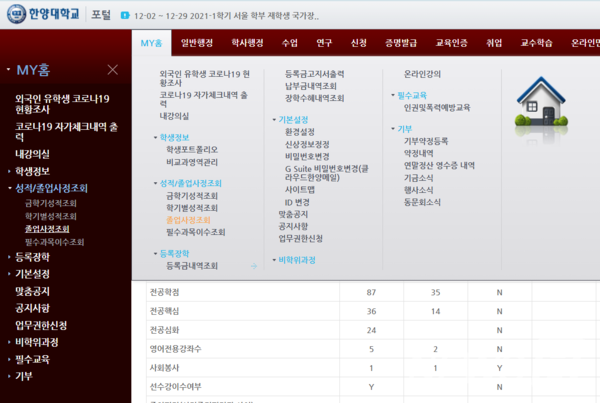Viewport: 600px width, 403px height.
Task: Open 인권및폭력예방교육 link
Action: tap(437, 108)
